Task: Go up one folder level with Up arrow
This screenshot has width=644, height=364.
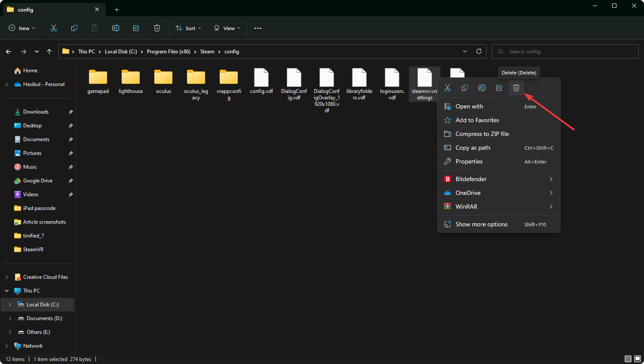Action: 49,52
